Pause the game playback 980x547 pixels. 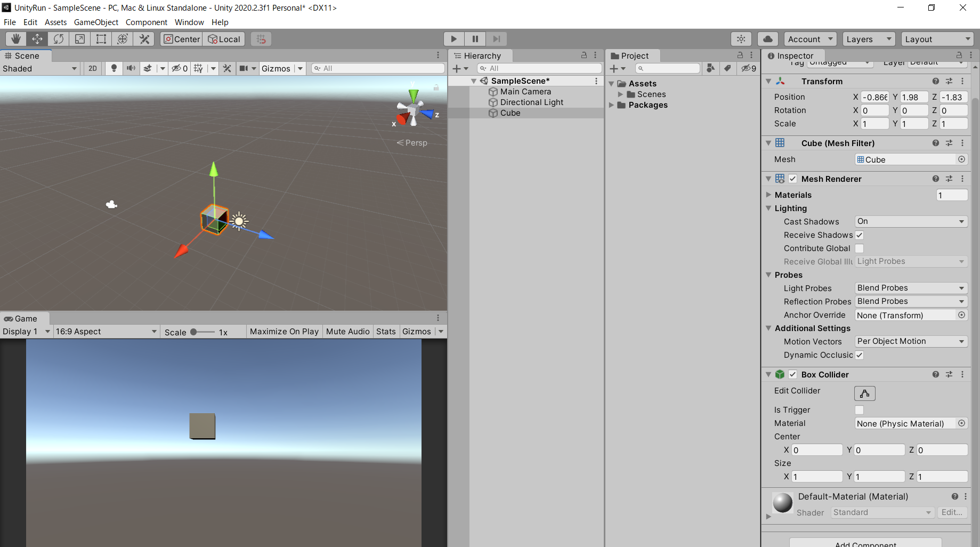coord(475,39)
